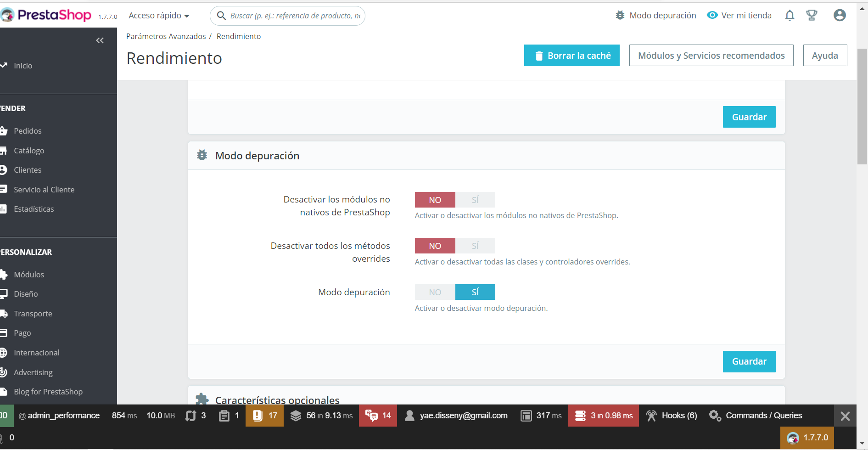This screenshot has height=450, width=868.
Task: Open Advertising in sidebar
Action: [33, 372]
